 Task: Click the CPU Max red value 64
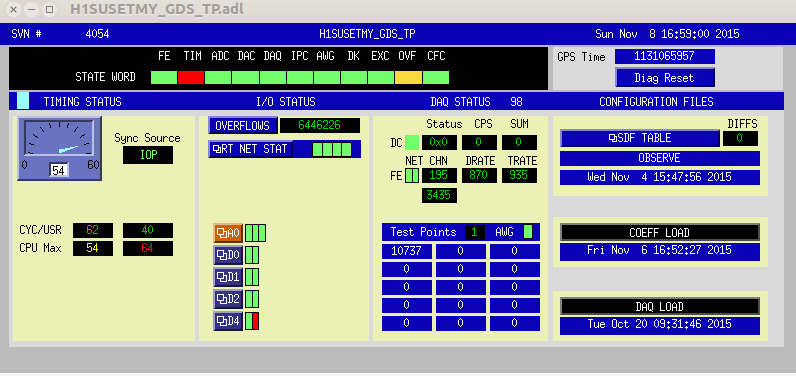coord(148,249)
